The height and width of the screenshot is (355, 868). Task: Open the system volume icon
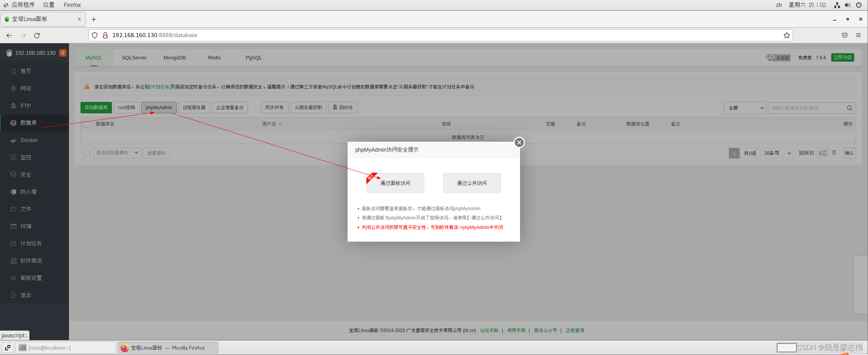(x=848, y=5)
